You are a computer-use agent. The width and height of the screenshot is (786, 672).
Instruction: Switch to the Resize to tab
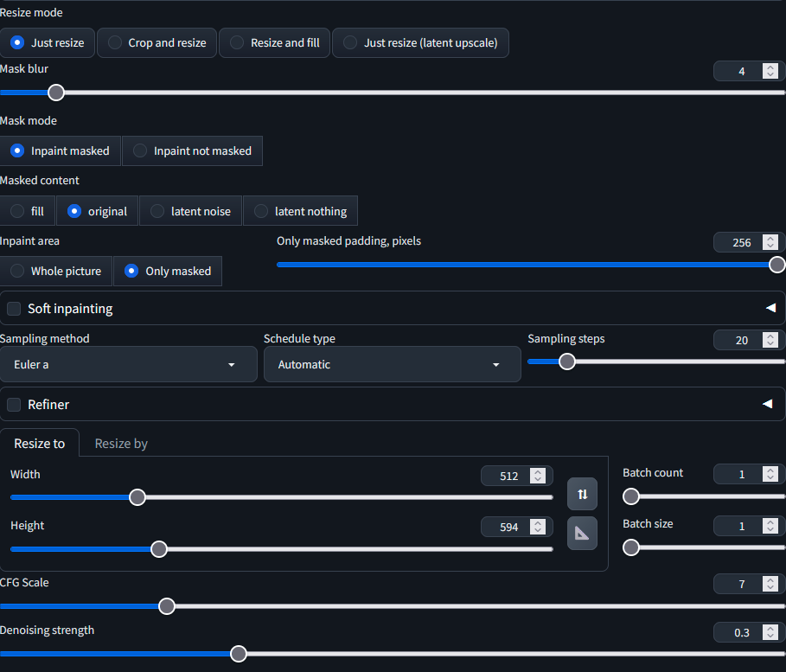[x=40, y=444]
